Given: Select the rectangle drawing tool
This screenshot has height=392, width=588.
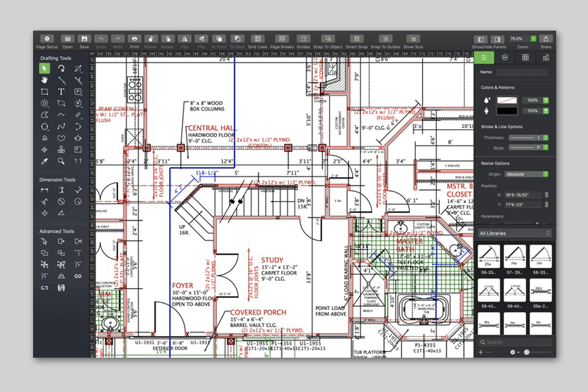Looking at the screenshot, I should click(x=44, y=91).
